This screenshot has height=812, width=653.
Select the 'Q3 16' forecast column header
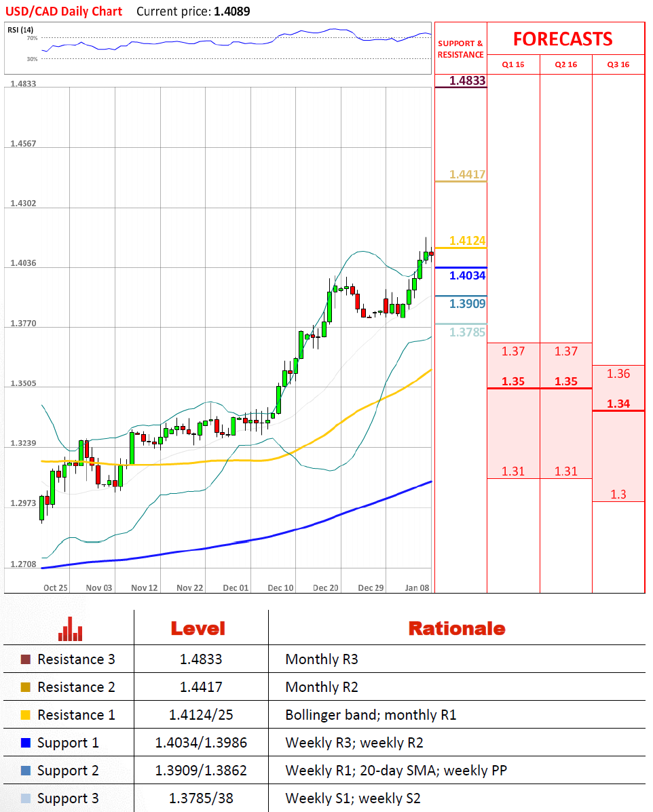(618, 64)
